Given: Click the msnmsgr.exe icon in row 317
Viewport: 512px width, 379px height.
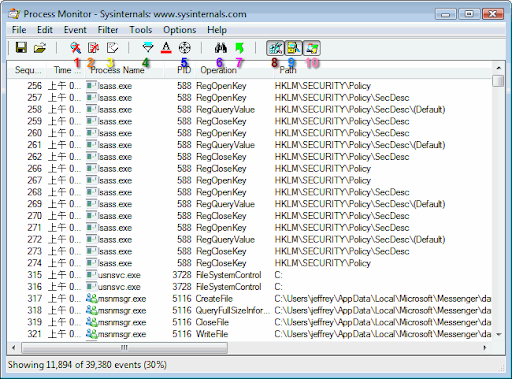Looking at the screenshot, I should pyautogui.click(x=91, y=299).
